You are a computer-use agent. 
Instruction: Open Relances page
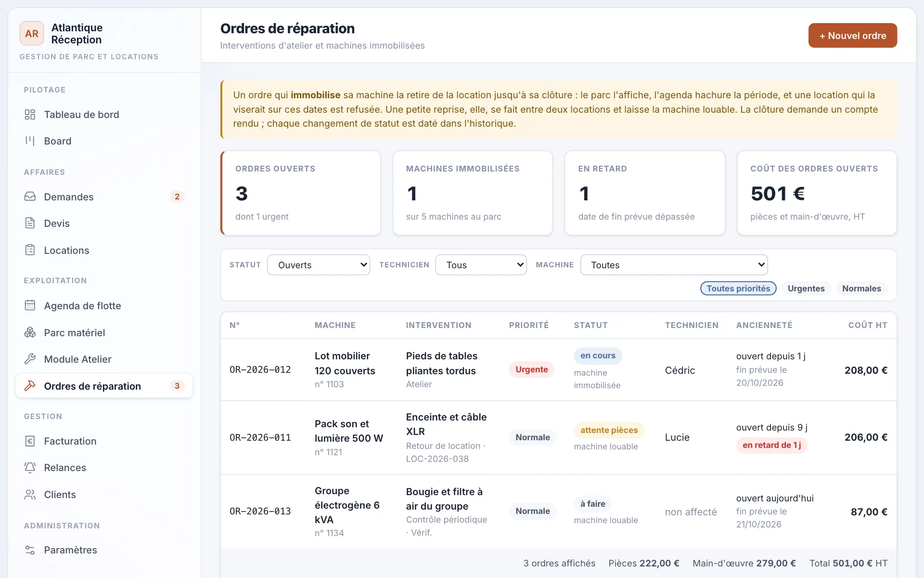104,467
